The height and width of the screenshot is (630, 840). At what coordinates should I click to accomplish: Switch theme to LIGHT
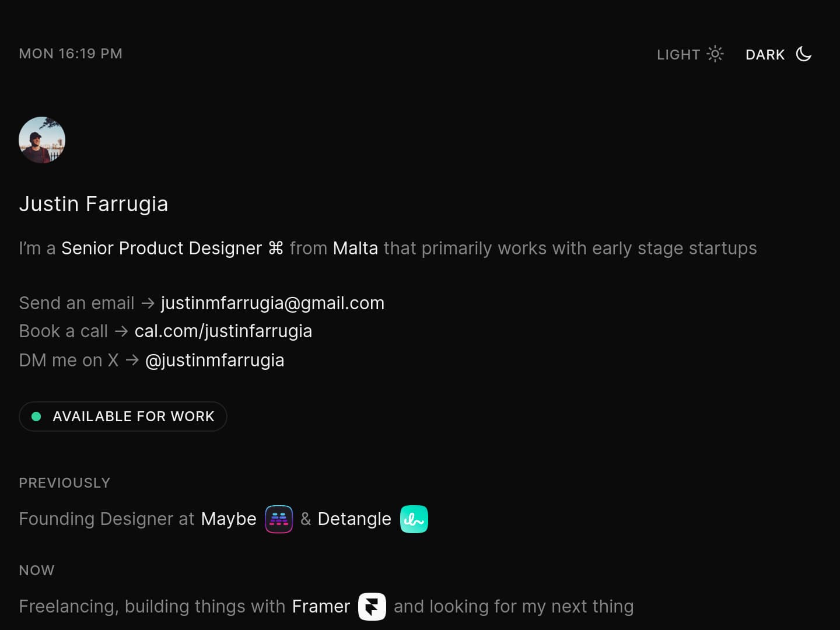pos(690,54)
